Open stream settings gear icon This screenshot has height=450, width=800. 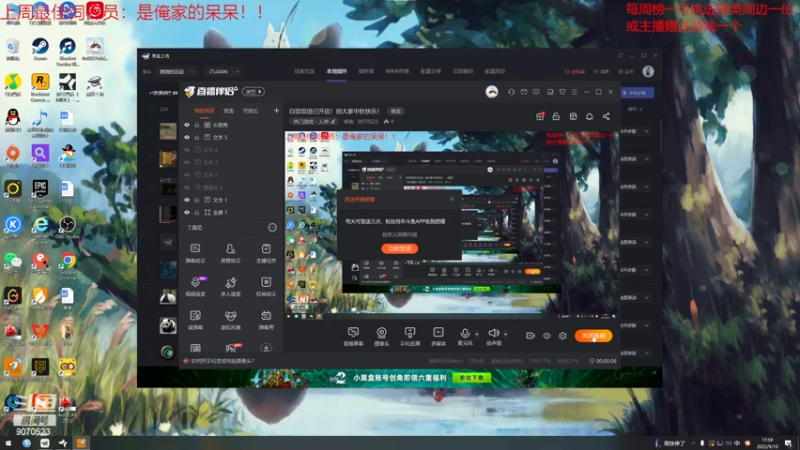[563, 336]
